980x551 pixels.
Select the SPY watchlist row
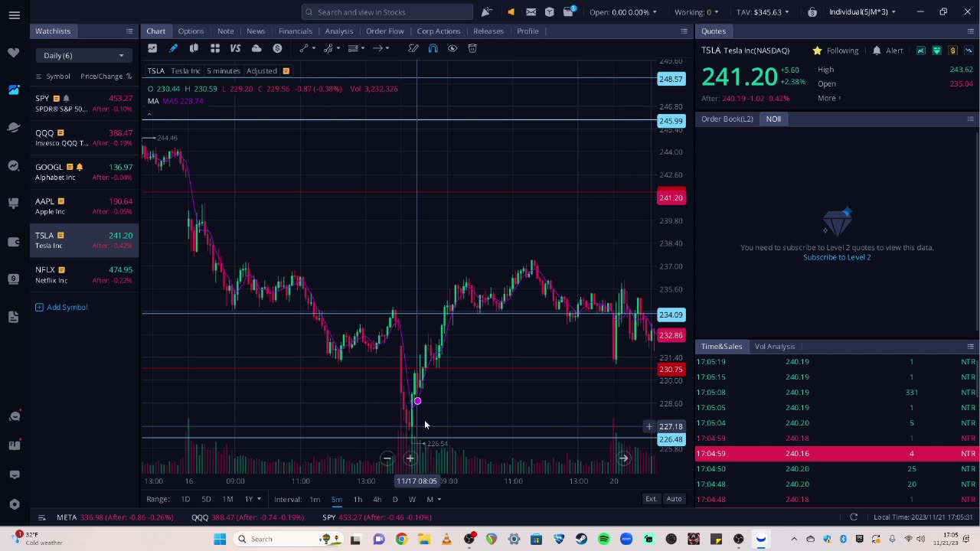pyautogui.click(x=84, y=103)
